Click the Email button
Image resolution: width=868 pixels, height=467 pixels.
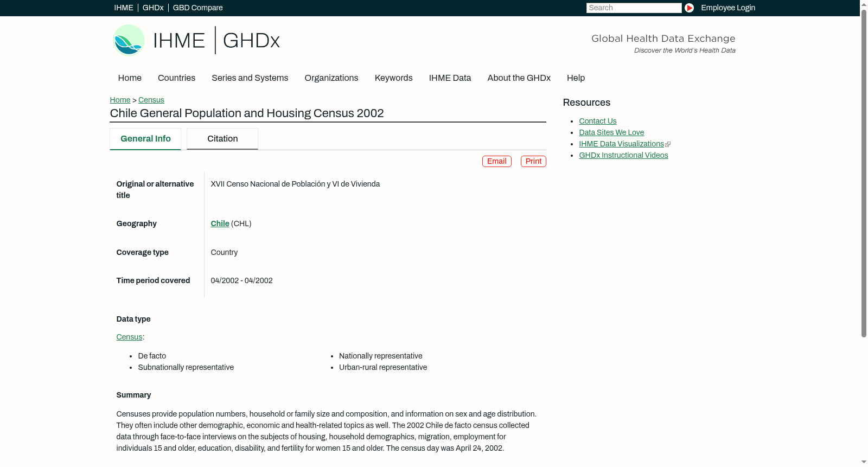point(496,161)
